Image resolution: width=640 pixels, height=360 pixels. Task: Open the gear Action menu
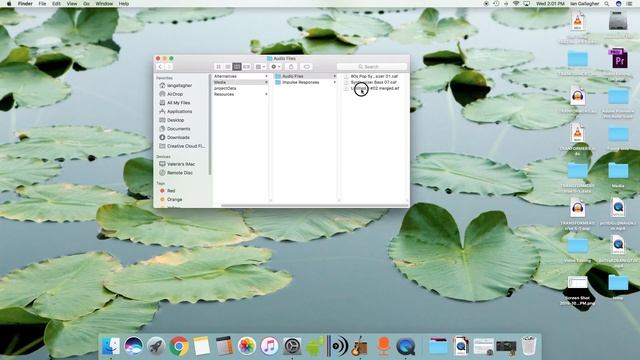pos(276,67)
